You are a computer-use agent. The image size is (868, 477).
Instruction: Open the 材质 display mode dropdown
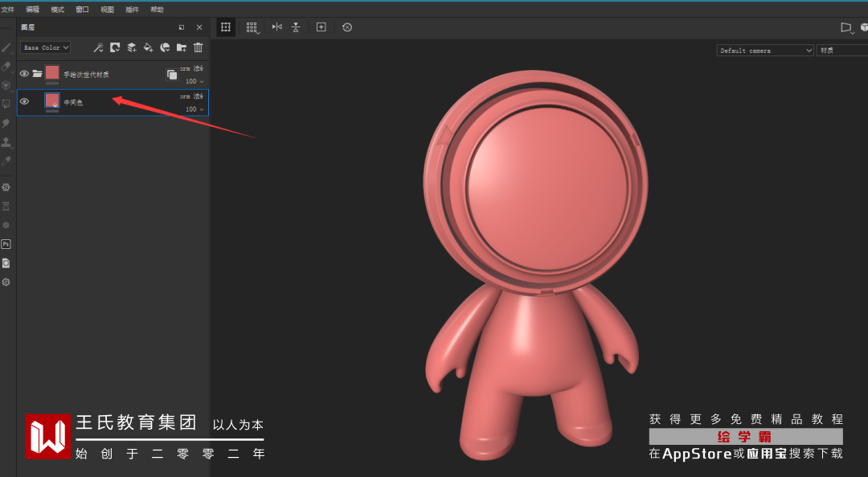click(842, 51)
